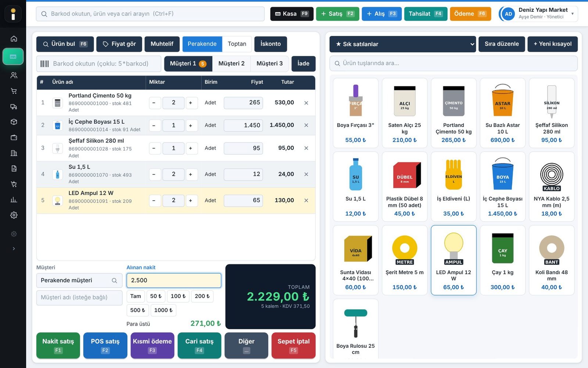
Task: Open the Sık satılanlar dropdown
Action: 403,44
